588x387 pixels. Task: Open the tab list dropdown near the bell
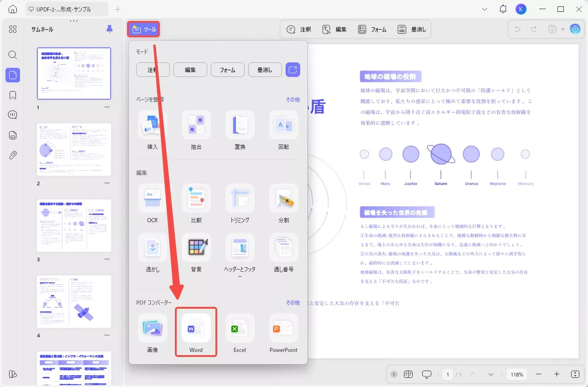[485, 9]
